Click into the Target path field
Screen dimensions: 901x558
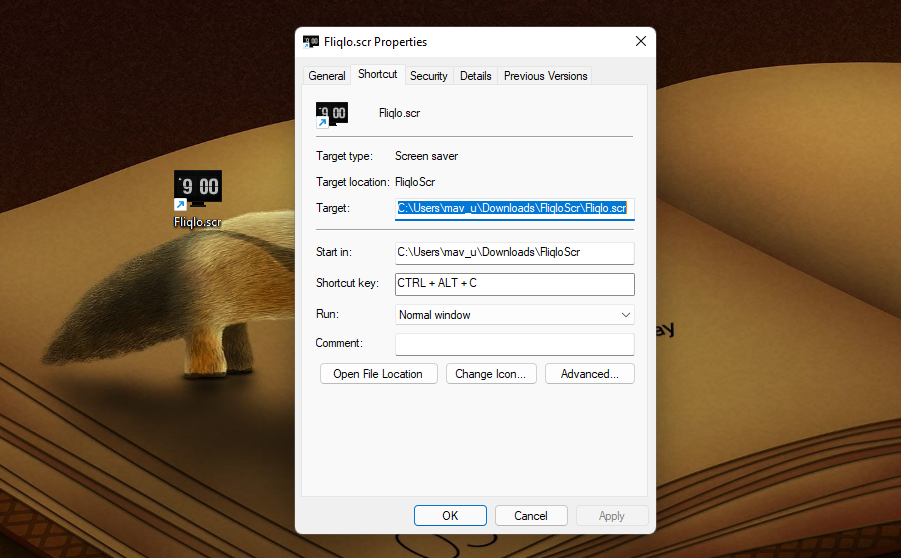click(514, 208)
